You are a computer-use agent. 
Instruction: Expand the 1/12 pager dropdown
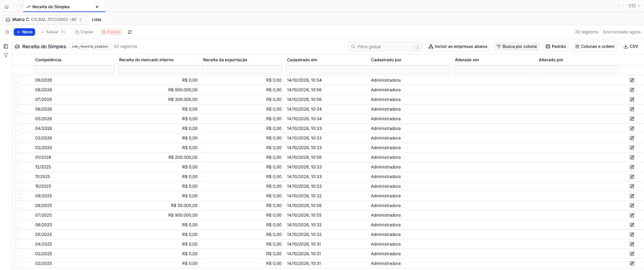(x=635, y=6)
